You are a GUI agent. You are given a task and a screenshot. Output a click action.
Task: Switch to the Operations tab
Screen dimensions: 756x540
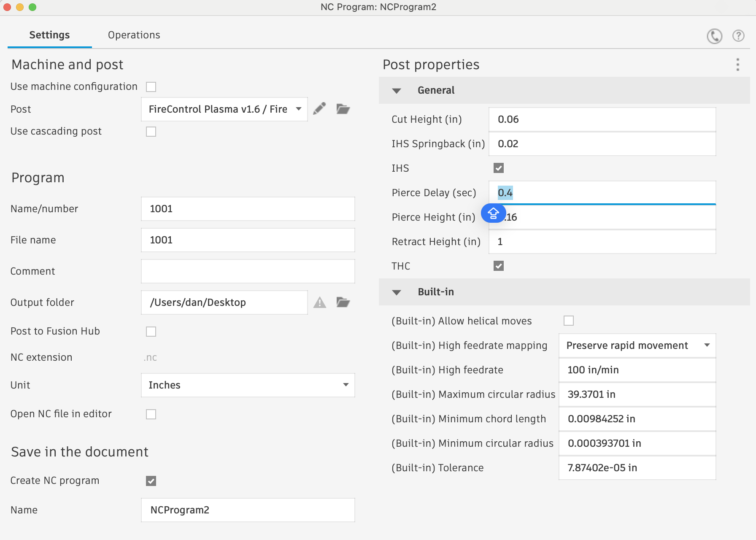134,35
